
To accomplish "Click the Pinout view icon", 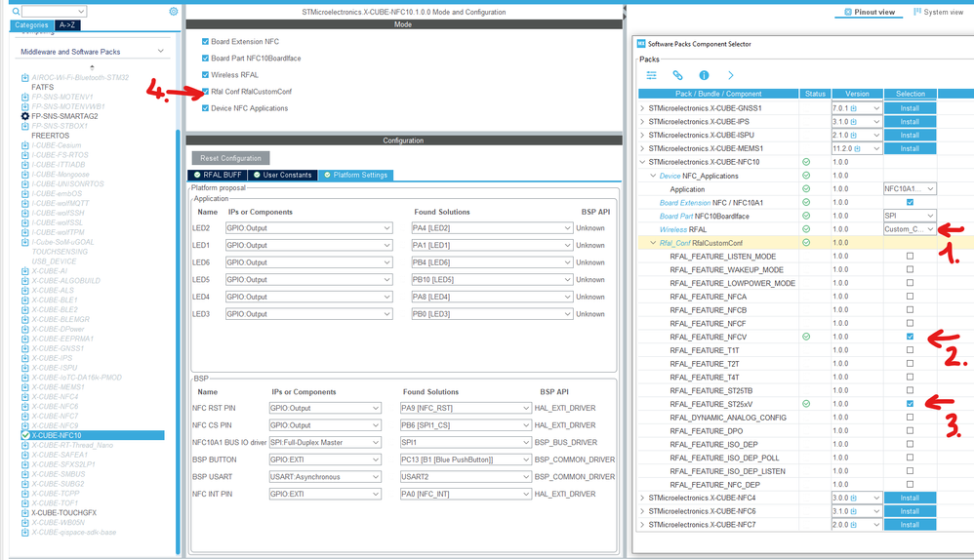I will [848, 12].
